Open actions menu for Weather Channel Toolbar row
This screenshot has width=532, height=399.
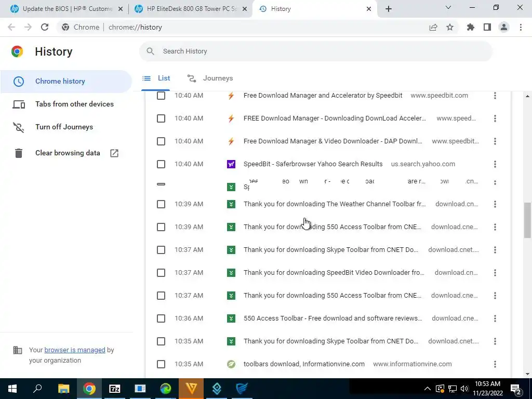[495, 204]
